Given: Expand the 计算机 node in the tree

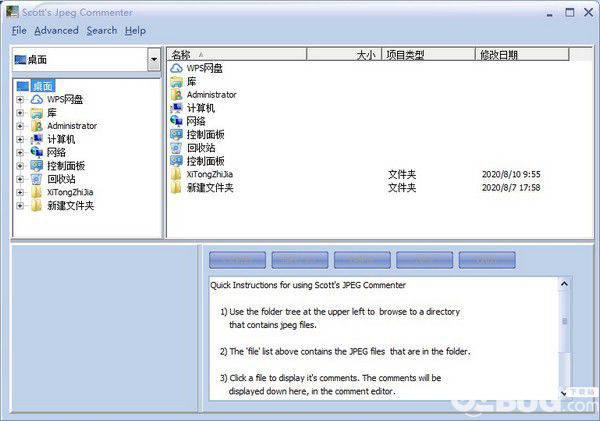Looking at the screenshot, I should point(20,140).
